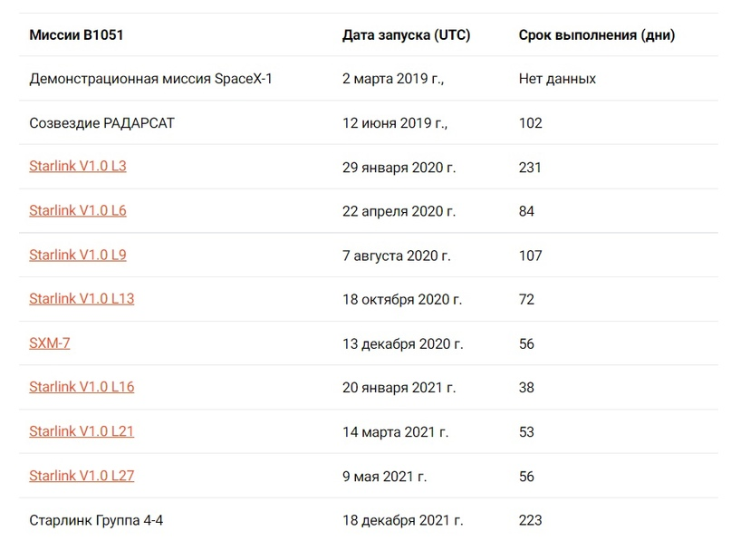
Task: Select the turnaround value 223
Action: coord(530,521)
